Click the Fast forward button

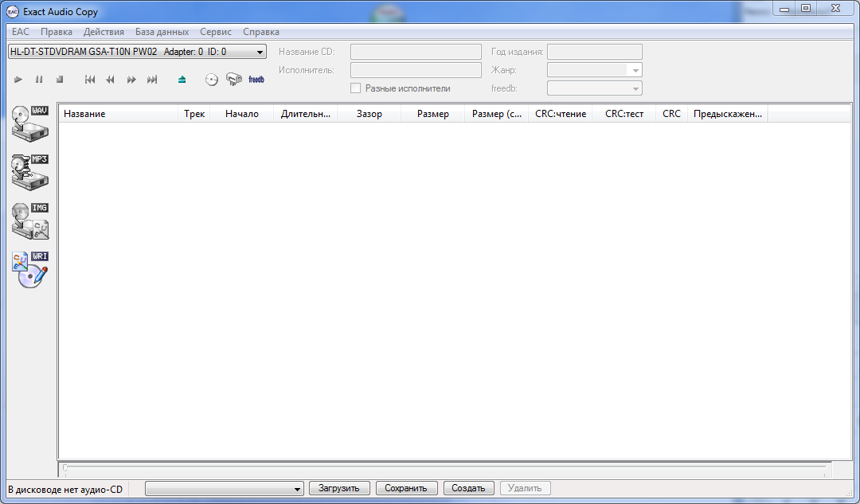[x=131, y=80]
